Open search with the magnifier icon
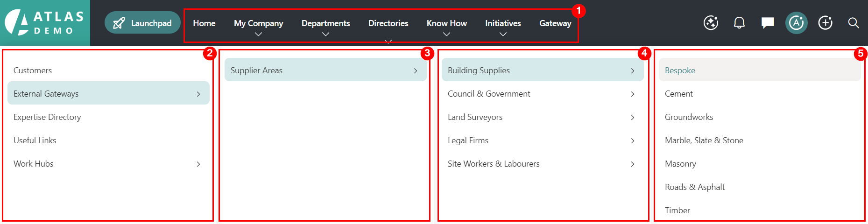The height and width of the screenshot is (224, 868). [x=854, y=23]
